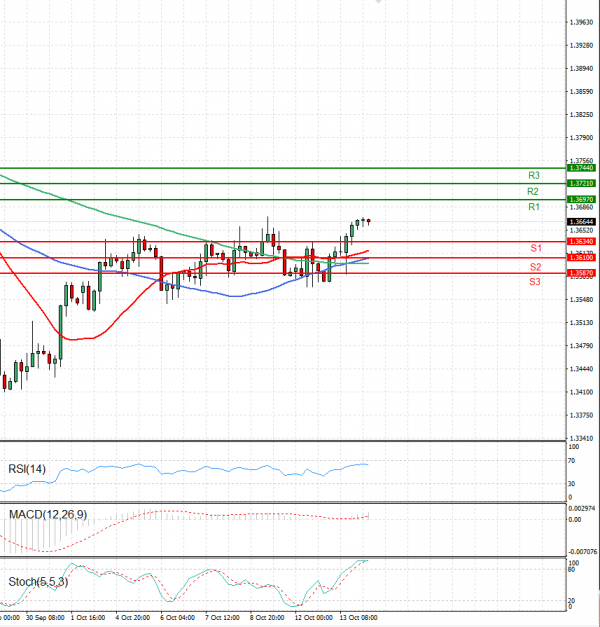Click the Stoch(5,5,3) indicator label
Image resolution: width=600 pixels, height=627 pixels.
[x=38, y=581]
